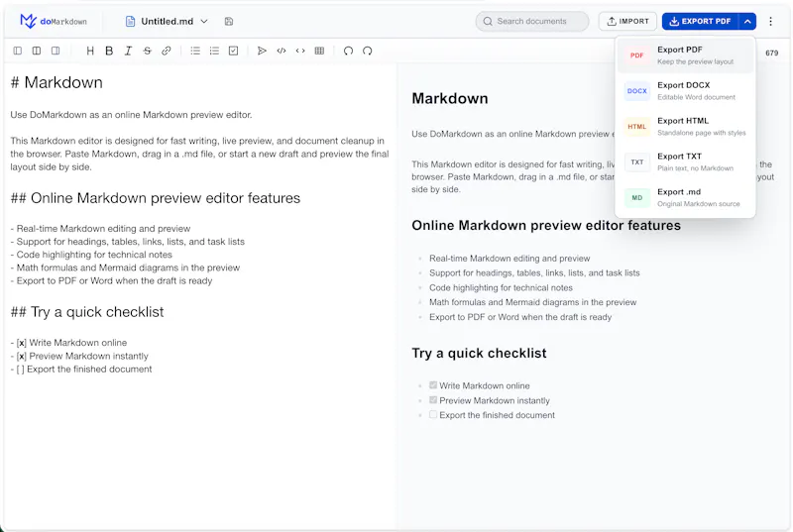793x532 pixels.
Task: Click the blockquote arrow icon
Action: [262, 51]
